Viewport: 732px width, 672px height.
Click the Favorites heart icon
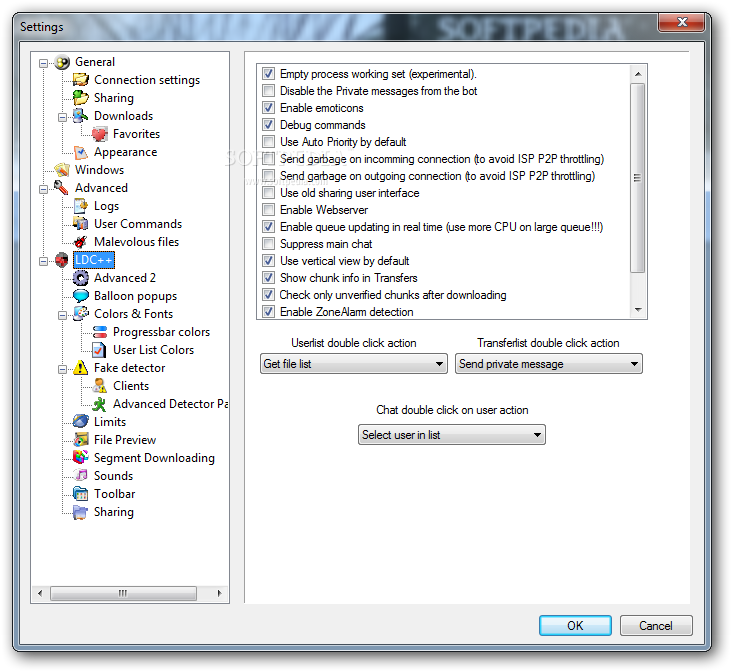pyautogui.click(x=99, y=134)
